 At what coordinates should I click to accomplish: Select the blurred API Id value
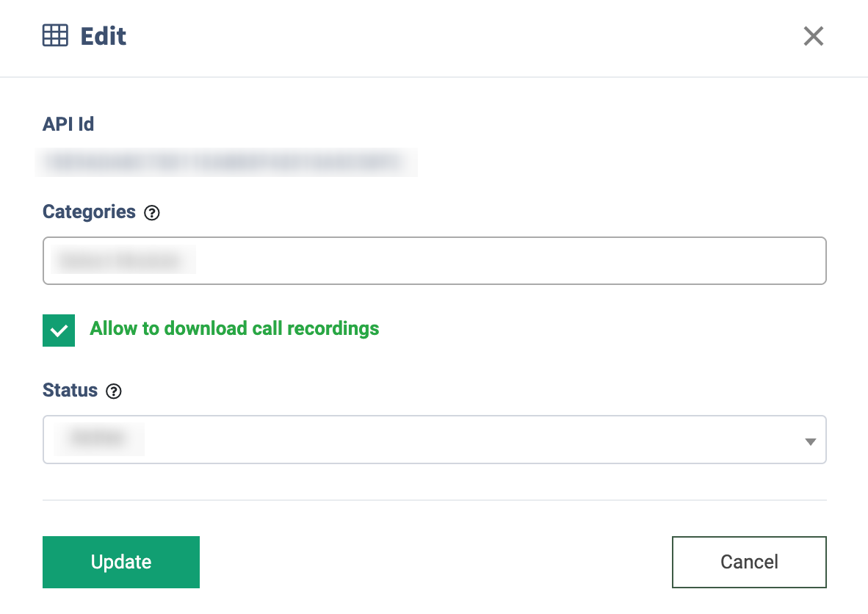226,162
